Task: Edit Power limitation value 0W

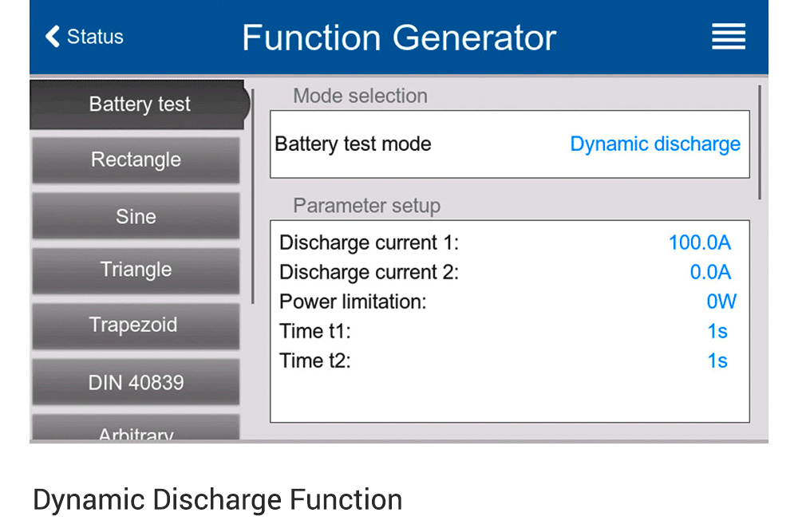Action: [x=721, y=301]
